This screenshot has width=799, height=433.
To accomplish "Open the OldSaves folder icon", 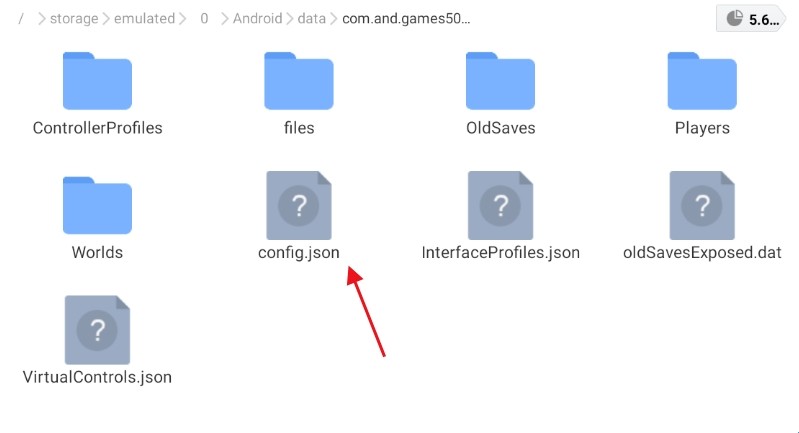I will [x=500, y=80].
